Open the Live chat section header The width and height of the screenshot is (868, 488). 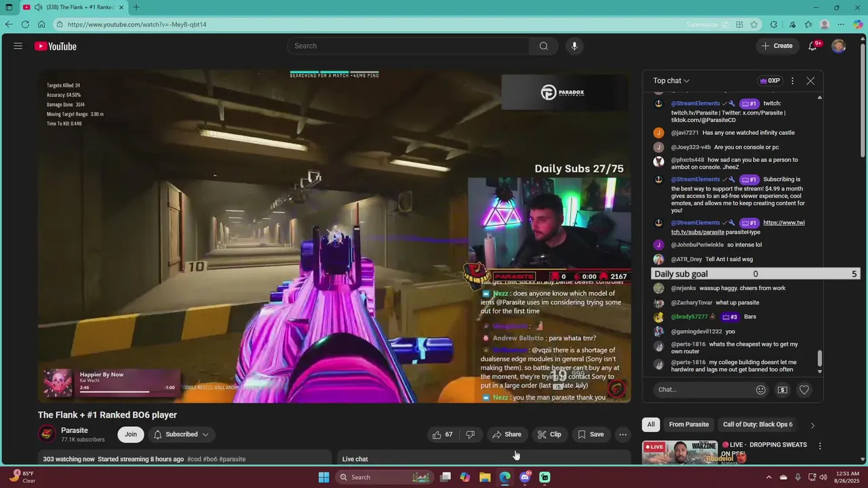(x=355, y=459)
